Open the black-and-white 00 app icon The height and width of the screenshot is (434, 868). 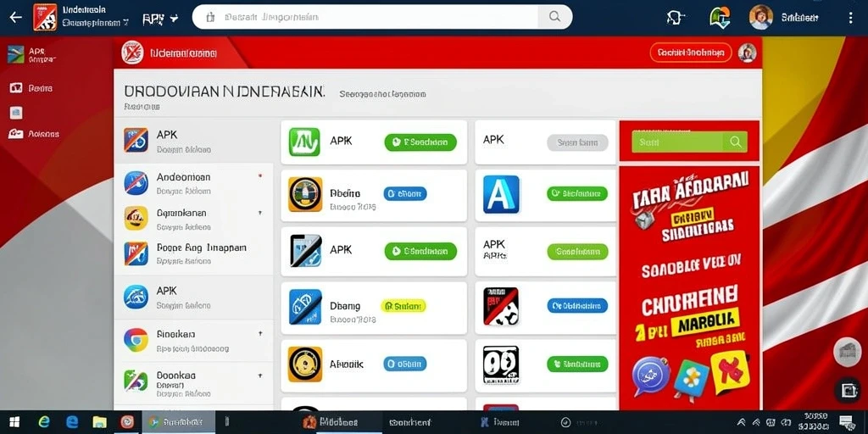click(x=501, y=364)
